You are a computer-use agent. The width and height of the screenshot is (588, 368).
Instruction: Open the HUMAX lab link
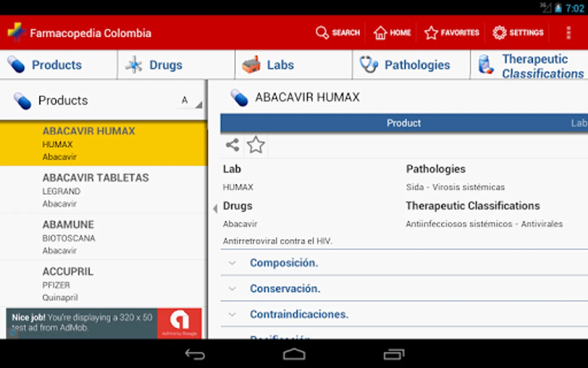238,187
